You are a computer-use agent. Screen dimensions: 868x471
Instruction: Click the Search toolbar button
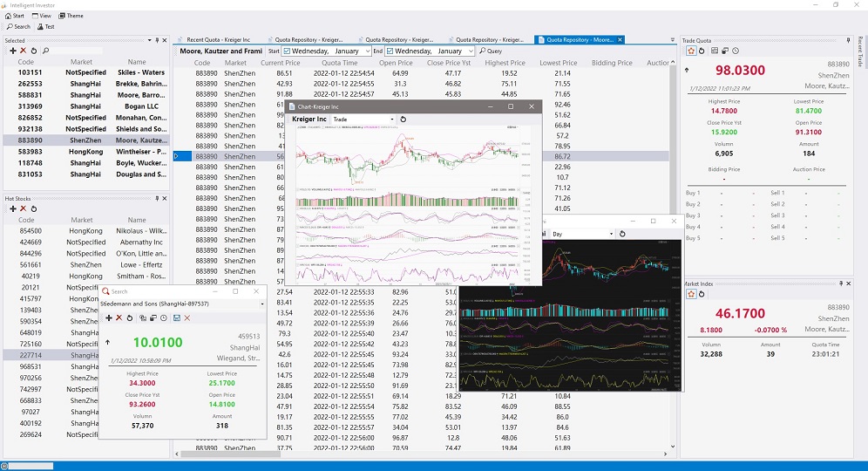coord(18,26)
